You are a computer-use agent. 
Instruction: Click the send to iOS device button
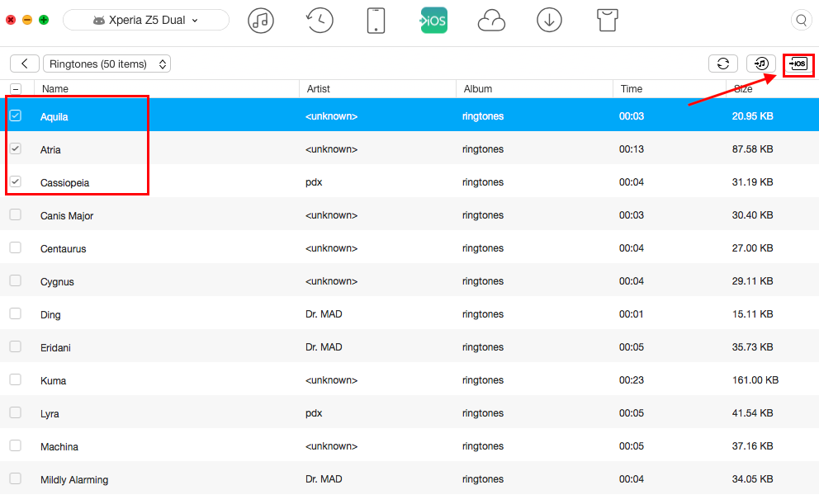[x=798, y=64]
